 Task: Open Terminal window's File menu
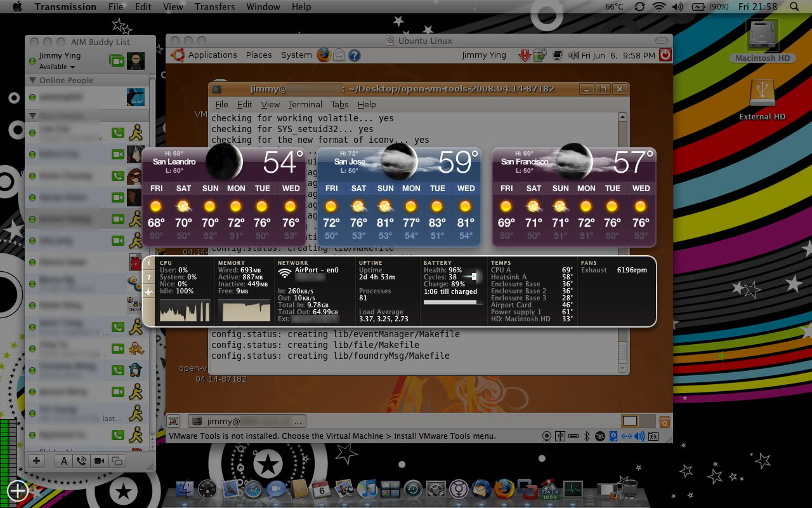pyautogui.click(x=221, y=104)
